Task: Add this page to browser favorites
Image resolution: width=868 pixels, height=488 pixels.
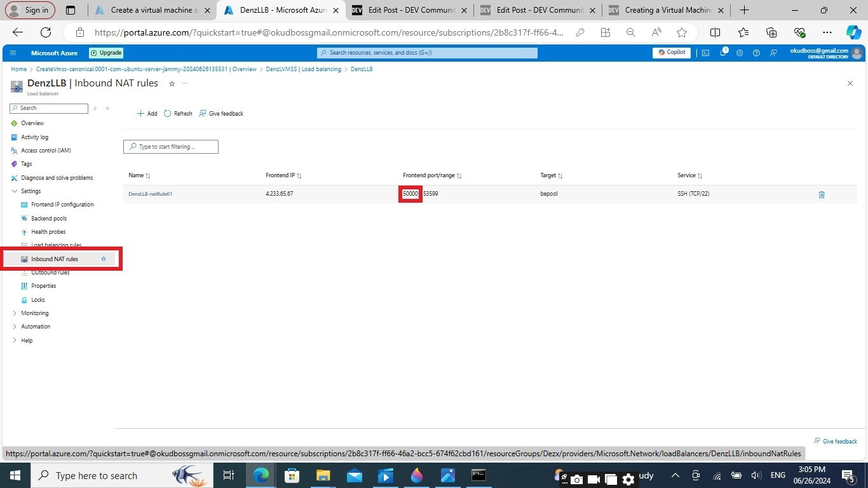Action: (682, 32)
